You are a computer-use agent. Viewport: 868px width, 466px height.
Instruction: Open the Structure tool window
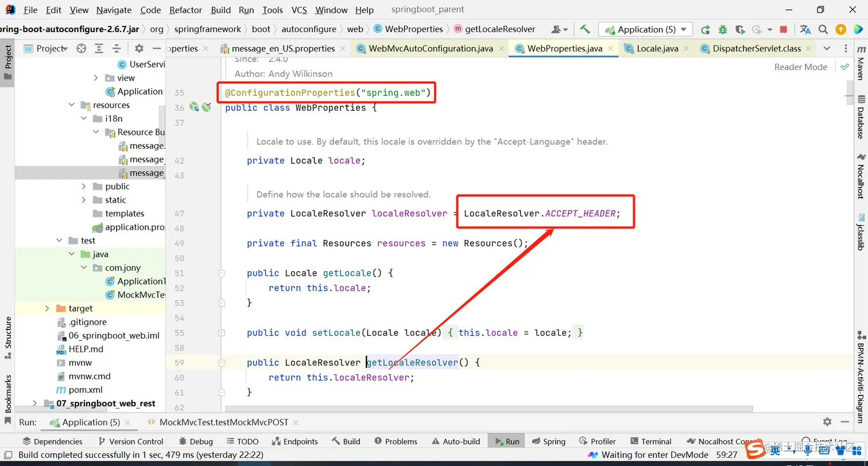[x=8, y=337]
